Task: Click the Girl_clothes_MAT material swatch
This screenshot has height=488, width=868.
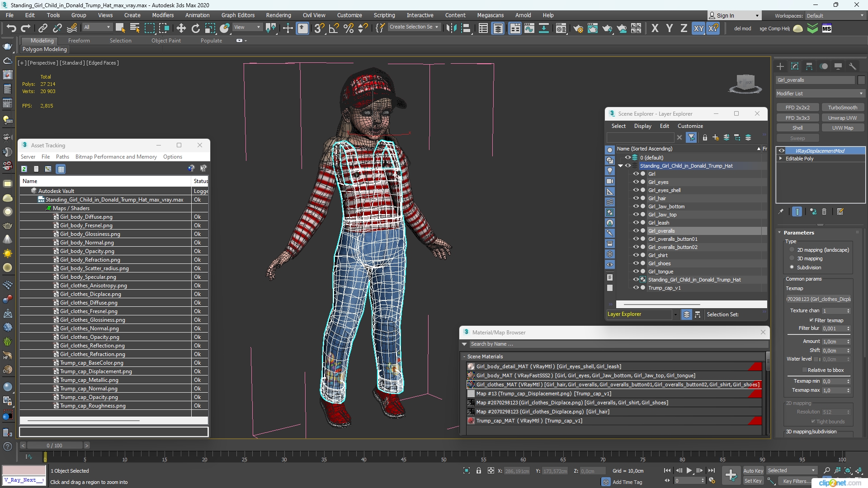Action: tap(471, 385)
